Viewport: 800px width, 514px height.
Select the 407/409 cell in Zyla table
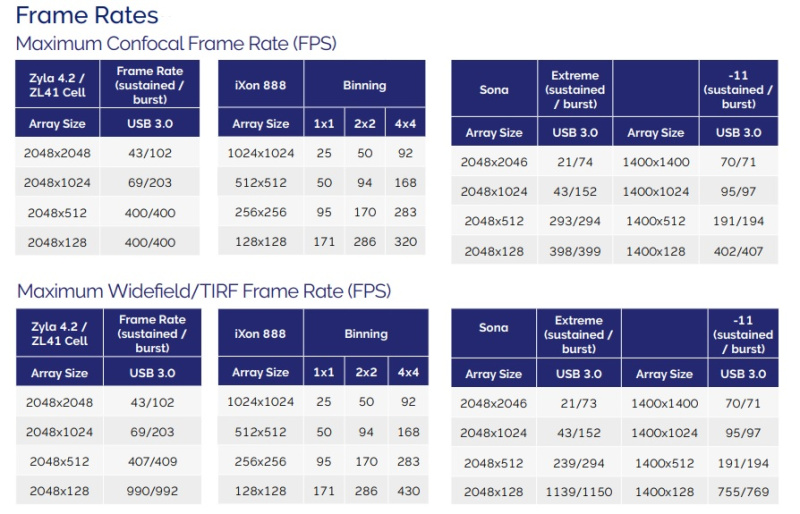point(155,460)
